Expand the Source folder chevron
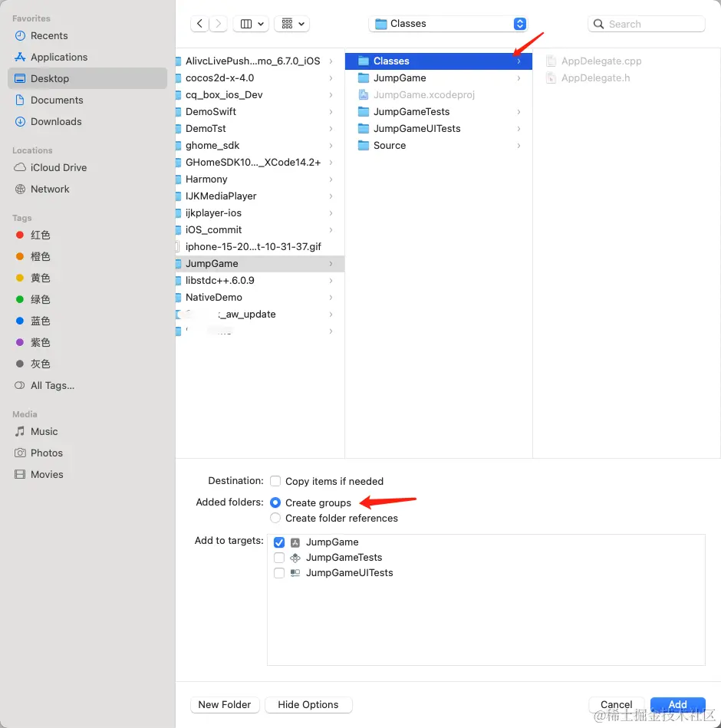The height and width of the screenshot is (728, 721). (x=519, y=145)
